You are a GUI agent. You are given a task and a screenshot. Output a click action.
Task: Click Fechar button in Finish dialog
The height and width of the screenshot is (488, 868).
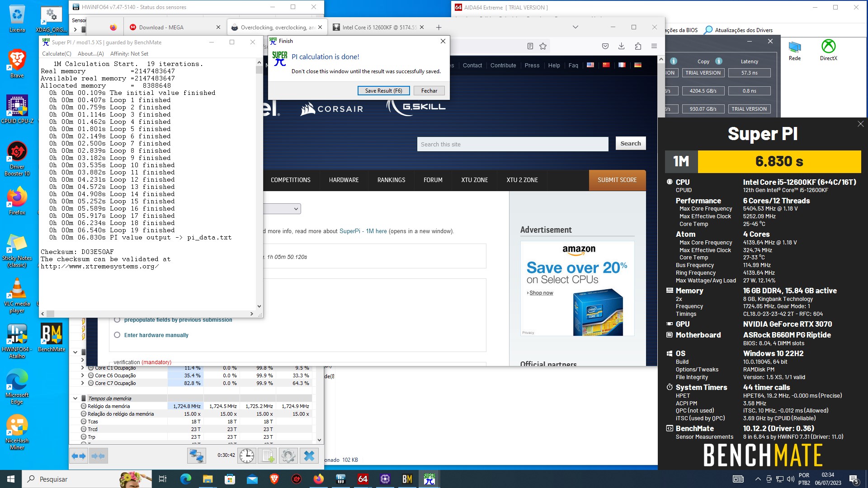point(429,91)
